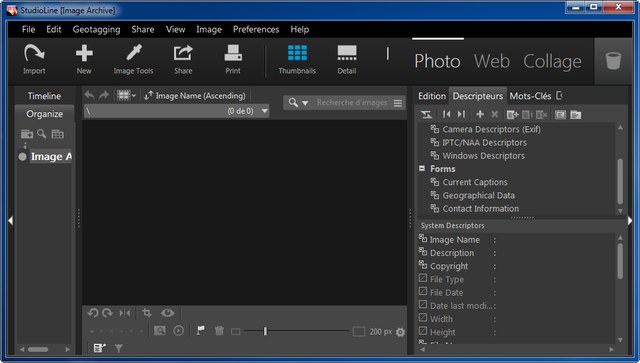Click the small thumbnail size icon left of the slider
Image resolution: width=640 pixels, height=363 pixels.
click(x=236, y=332)
